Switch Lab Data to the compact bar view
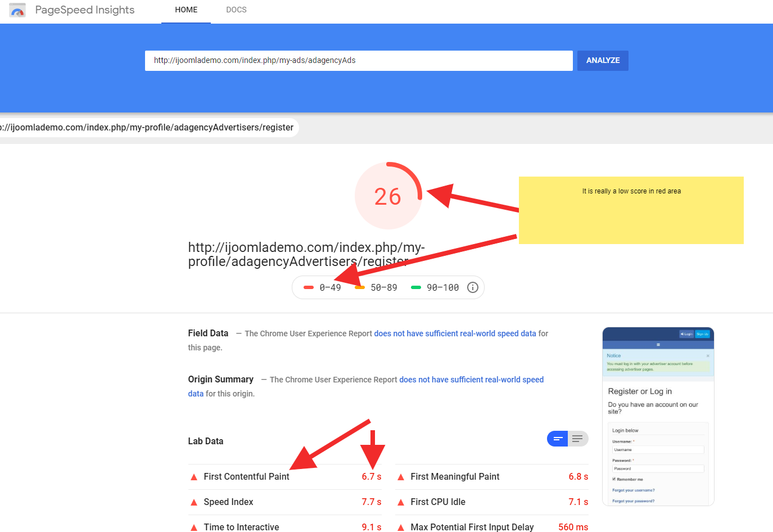Image resolution: width=773 pixels, height=532 pixels. pos(558,439)
